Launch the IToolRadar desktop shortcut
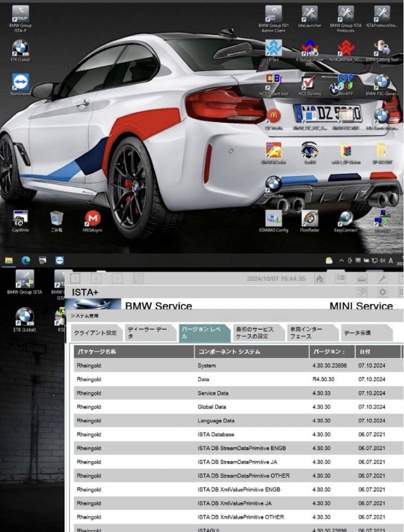This screenshot has width=404, height=532. click(309, 221)
